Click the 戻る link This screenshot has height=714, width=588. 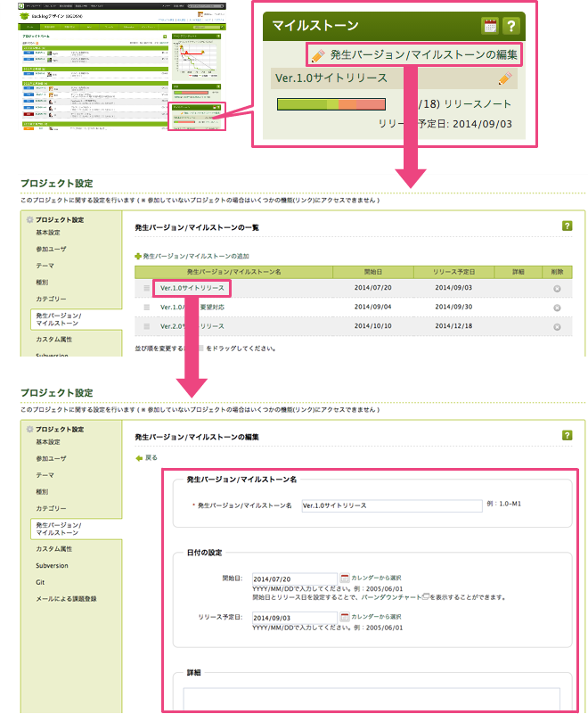151,458
